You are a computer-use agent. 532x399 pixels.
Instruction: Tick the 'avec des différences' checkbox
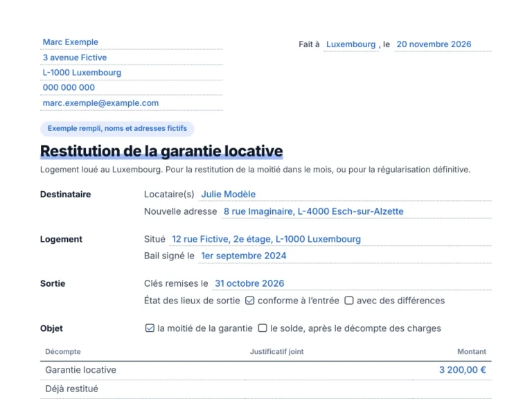click(349, 301)
